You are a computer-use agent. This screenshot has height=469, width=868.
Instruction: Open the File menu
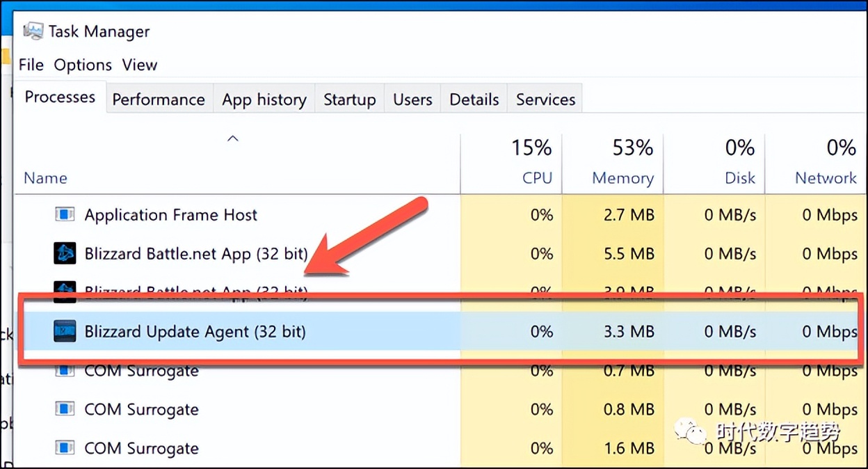click(x=31, y=65)
